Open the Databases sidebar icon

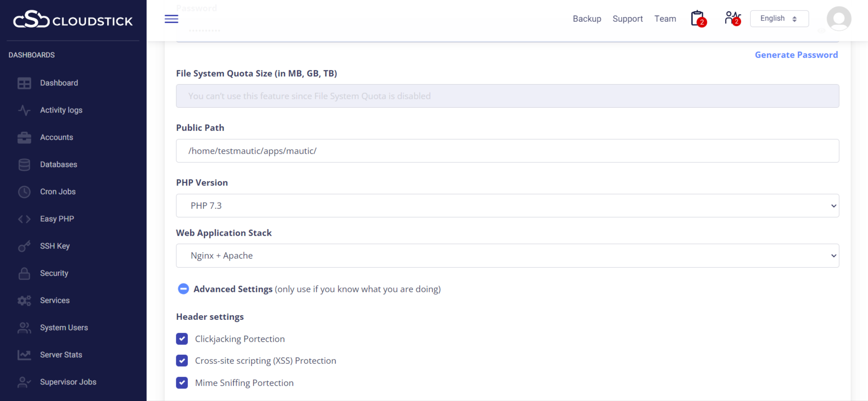pos(24,164)
